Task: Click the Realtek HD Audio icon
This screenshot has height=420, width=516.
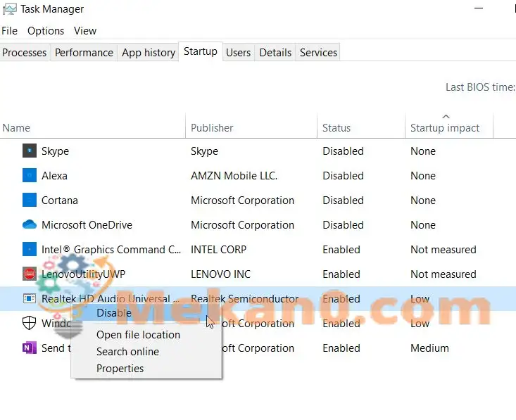Action: 30,298
